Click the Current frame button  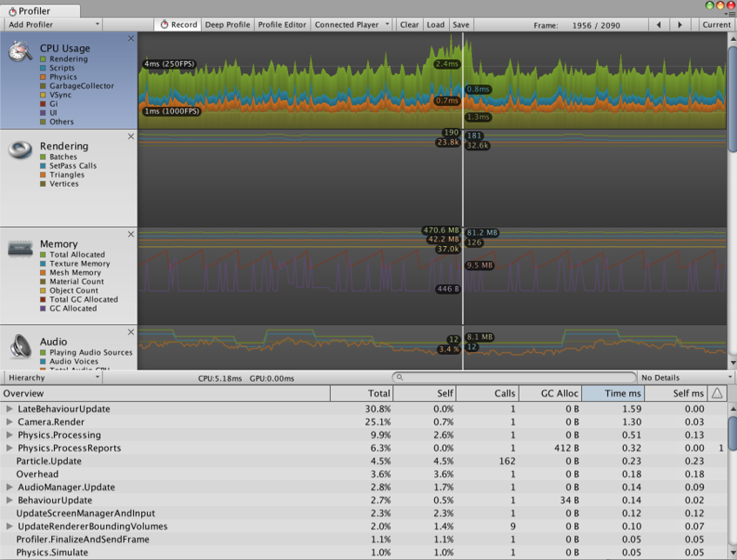tap(716, 24)
